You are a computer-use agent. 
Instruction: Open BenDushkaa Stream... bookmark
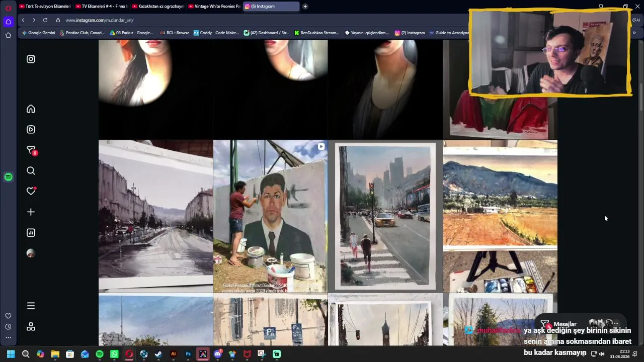coord(317,33)
